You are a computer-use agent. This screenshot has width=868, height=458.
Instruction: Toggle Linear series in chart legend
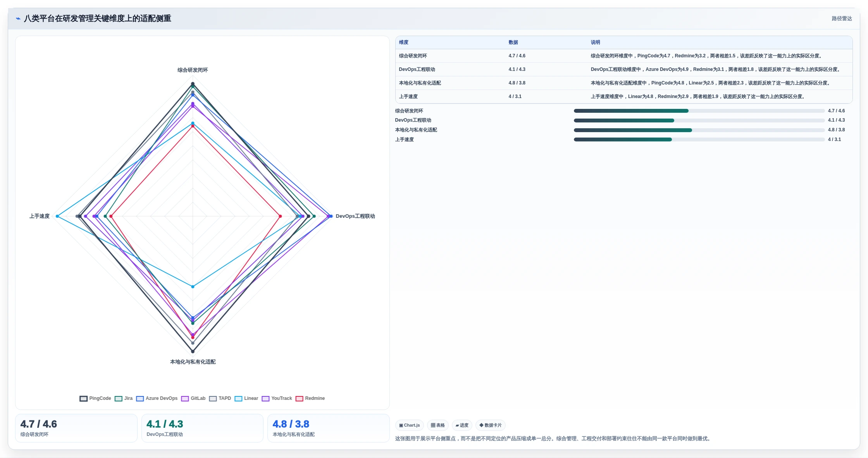(x=246, y=398)
